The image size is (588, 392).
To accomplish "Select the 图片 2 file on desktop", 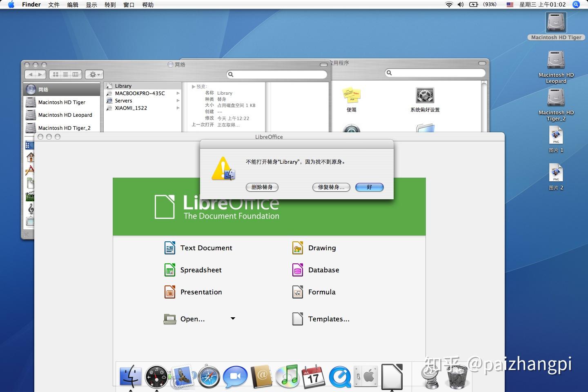I will click(556, 177).
